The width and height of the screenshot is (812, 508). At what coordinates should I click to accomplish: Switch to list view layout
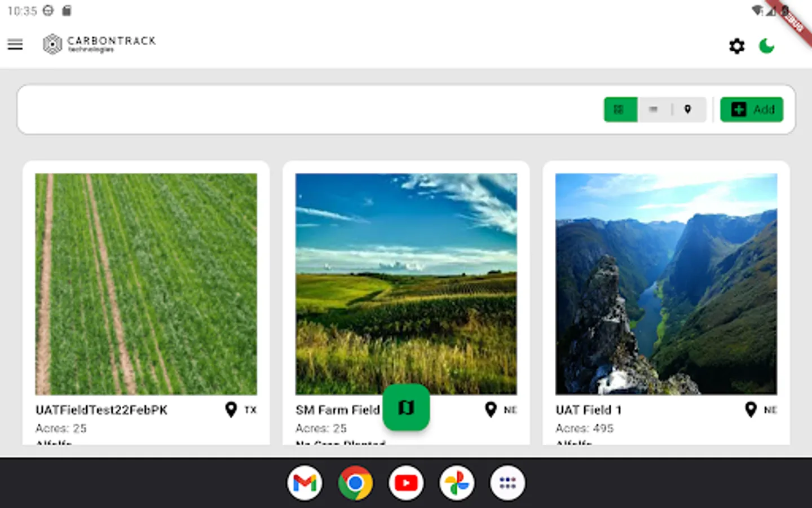click(x=654, y=110)
